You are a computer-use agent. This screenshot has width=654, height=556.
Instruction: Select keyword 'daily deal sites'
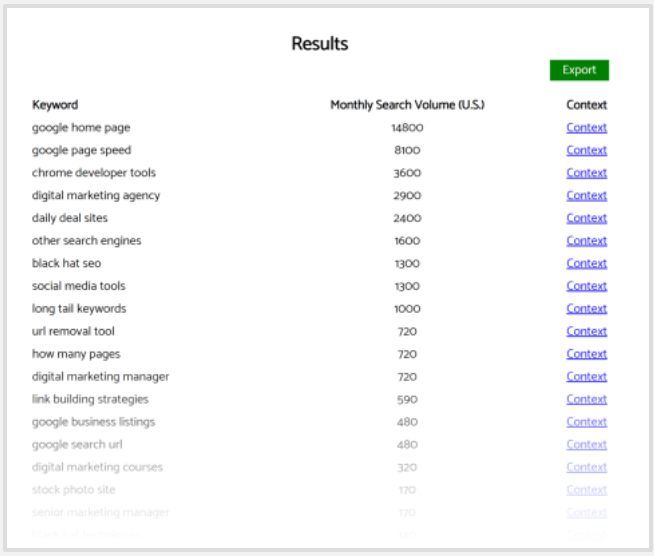click(x=70, y=218)
